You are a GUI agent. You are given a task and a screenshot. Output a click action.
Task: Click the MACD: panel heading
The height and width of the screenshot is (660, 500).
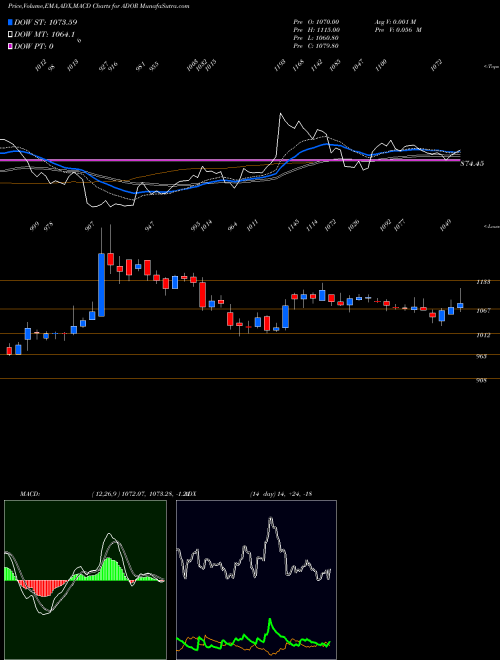tap(29, 493)
